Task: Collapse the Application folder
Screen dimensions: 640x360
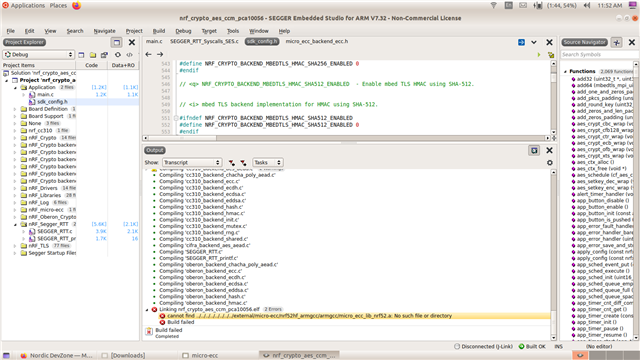Action: pos(16,88)
